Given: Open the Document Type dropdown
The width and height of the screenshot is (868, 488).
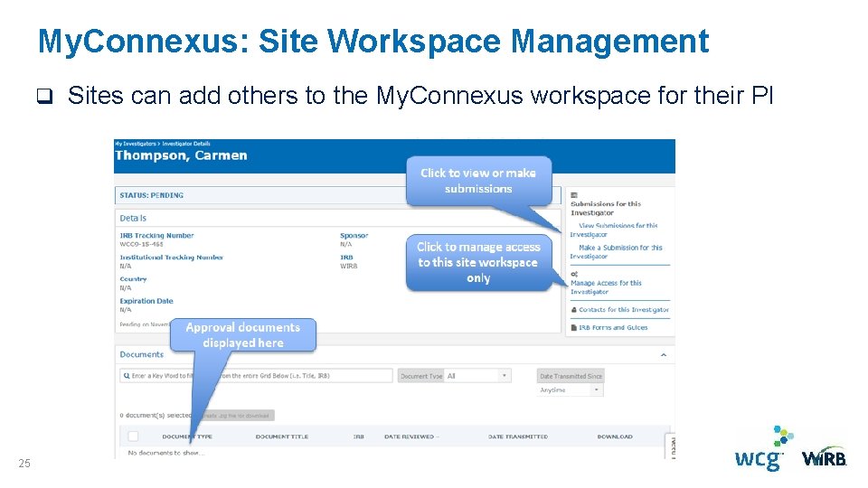Looking at the screenshot, I should pyautogui.click(x=476, y=376).
